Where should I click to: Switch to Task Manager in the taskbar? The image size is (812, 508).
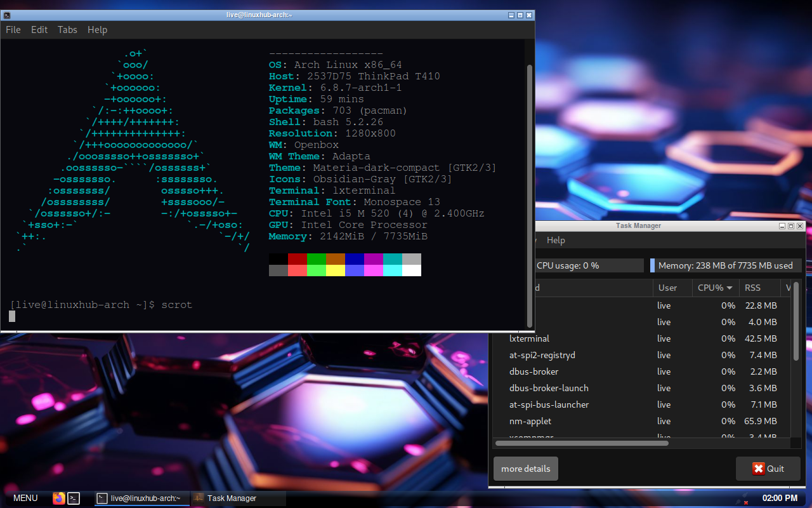(238, 498)
